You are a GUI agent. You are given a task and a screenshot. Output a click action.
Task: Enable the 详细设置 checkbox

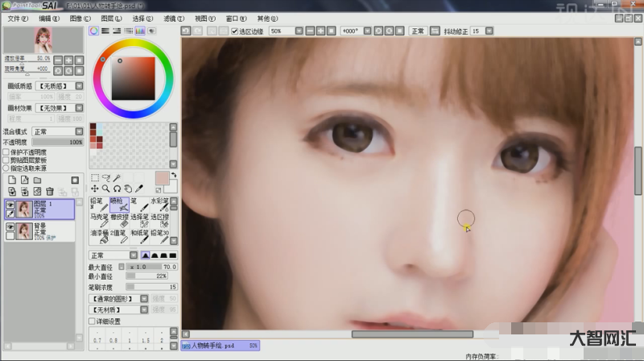coord(92,321)
